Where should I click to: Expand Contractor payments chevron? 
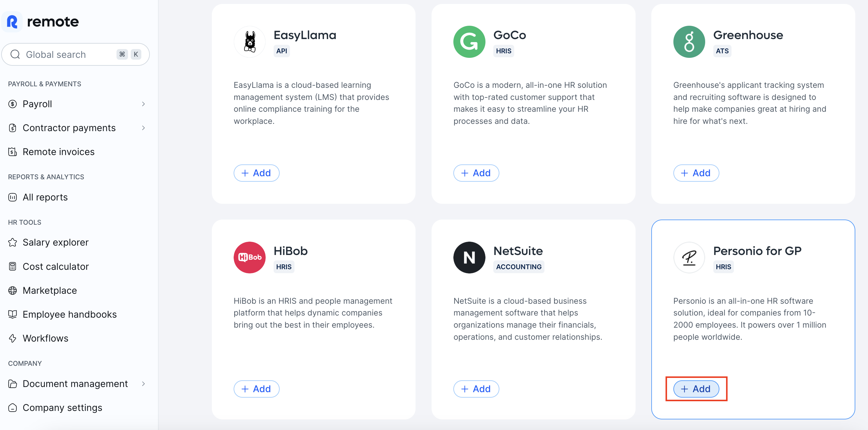coord(143,128)
